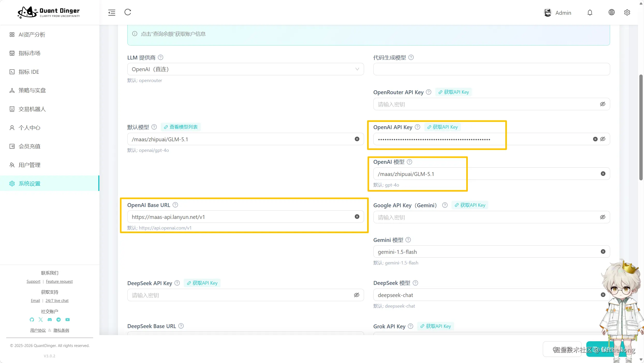Click the refresh page icon

128,12
